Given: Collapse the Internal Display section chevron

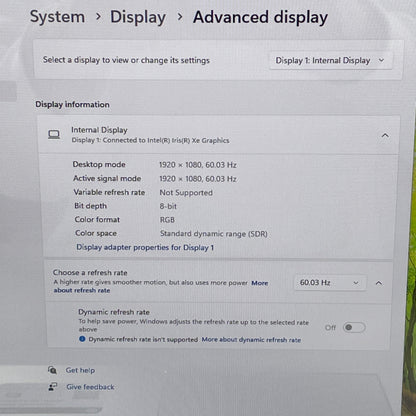Looking at the screenshot, I should 385,135.
